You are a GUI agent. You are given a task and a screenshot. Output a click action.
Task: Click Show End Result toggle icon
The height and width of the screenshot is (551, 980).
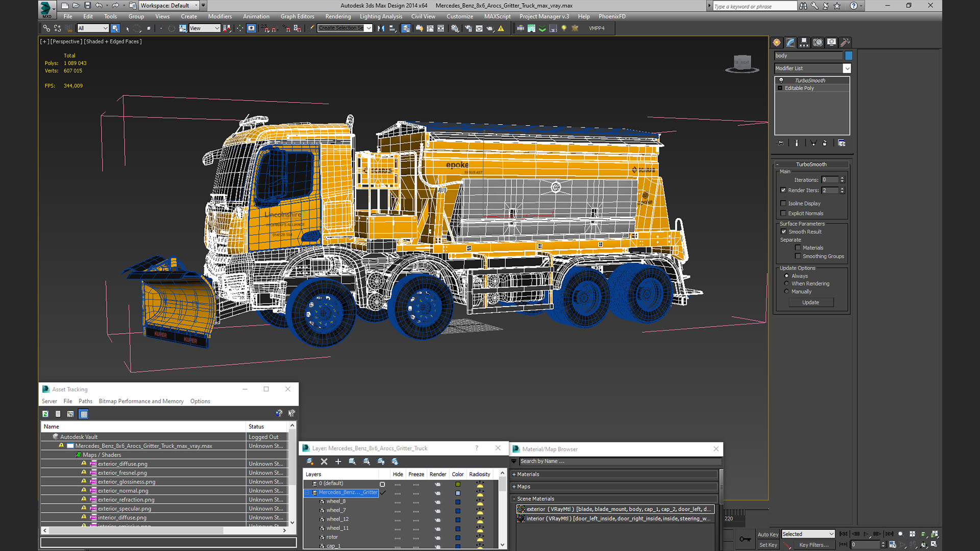tap(796, 143)
